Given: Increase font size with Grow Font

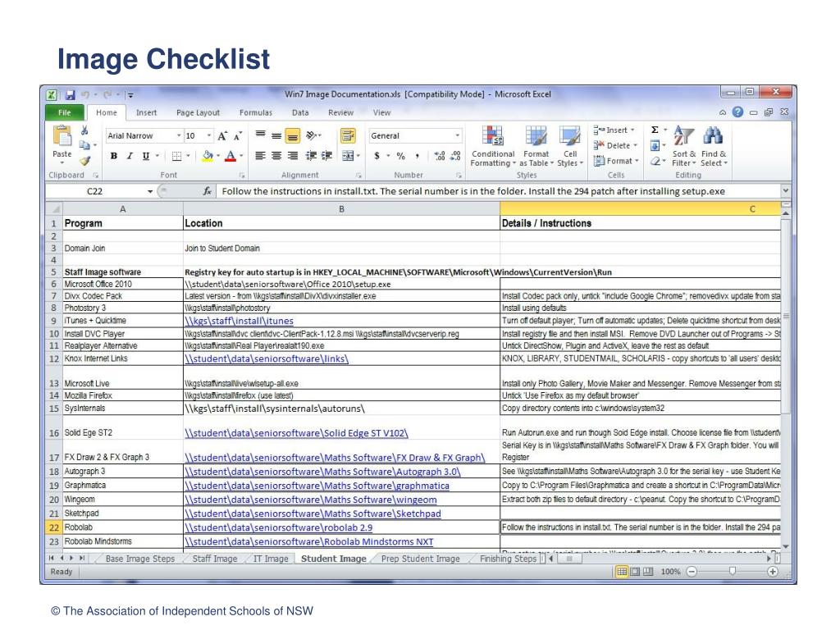Looking at the screenshot, I should 222,136.
